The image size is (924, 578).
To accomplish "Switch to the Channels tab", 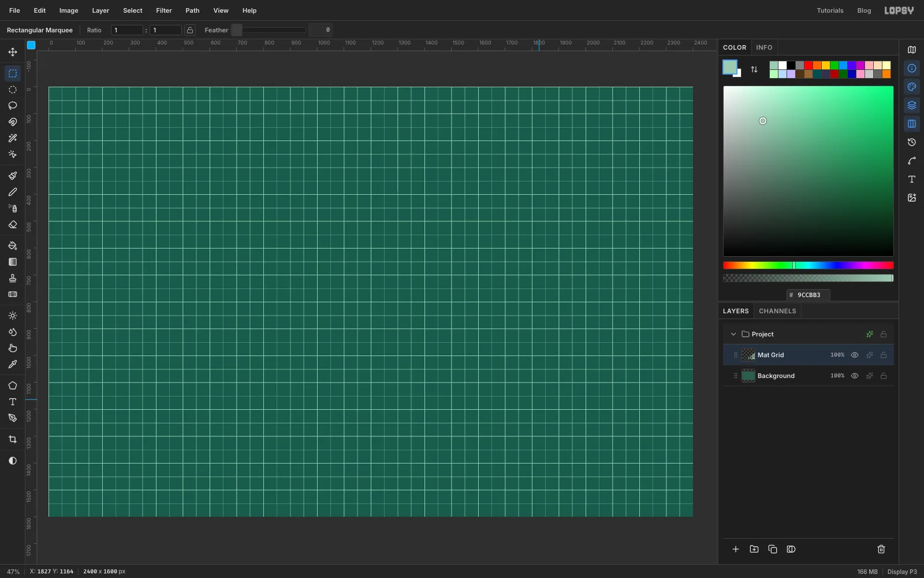I will 777,311.
